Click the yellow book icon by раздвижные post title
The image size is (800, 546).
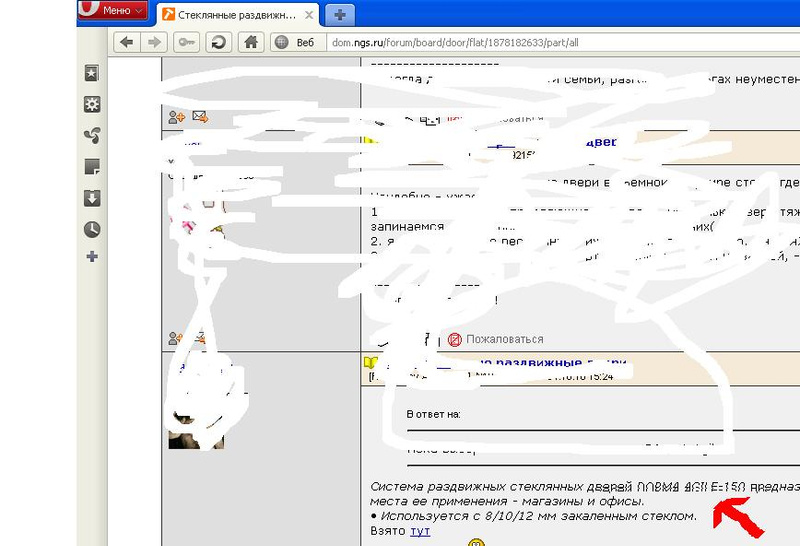coord(370,363)
